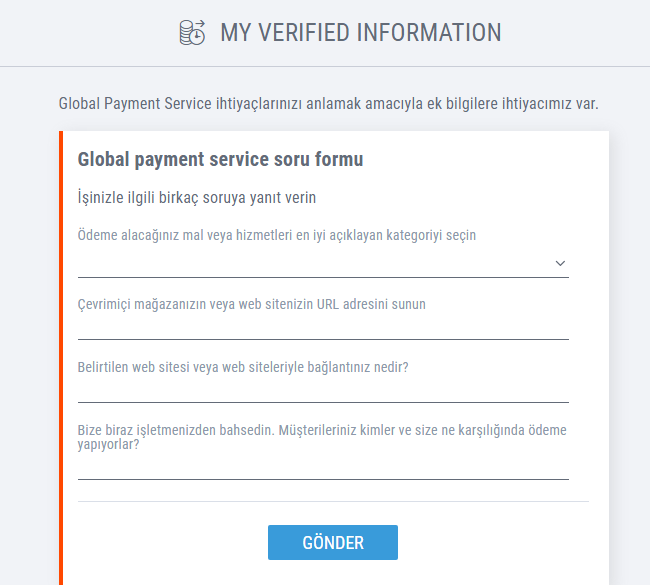
Task: Click the 'Global payment service soru formu' heading
Action: 220,159
